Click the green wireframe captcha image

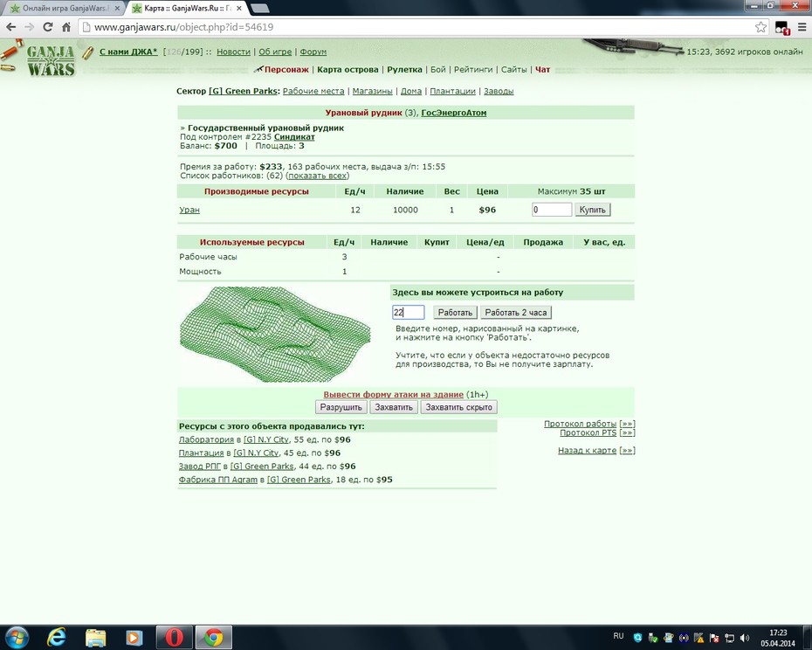click(x=275, y=335)
